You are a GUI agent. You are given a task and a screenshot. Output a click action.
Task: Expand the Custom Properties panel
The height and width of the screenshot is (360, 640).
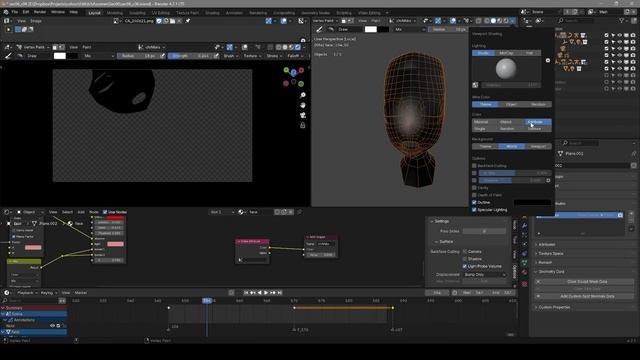[x=554, y=307]
